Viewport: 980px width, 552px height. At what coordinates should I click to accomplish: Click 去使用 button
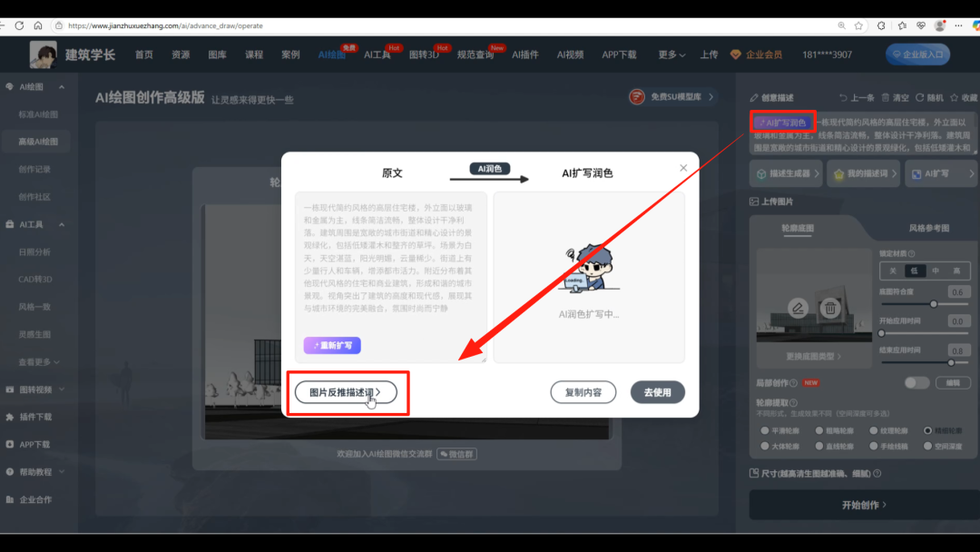tap(658, 392)
